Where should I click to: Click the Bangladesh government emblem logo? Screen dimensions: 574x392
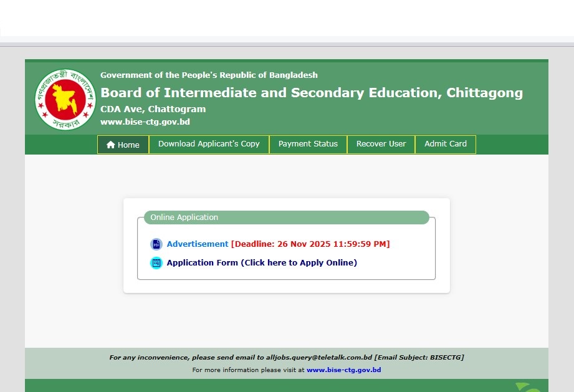[65, 100]
